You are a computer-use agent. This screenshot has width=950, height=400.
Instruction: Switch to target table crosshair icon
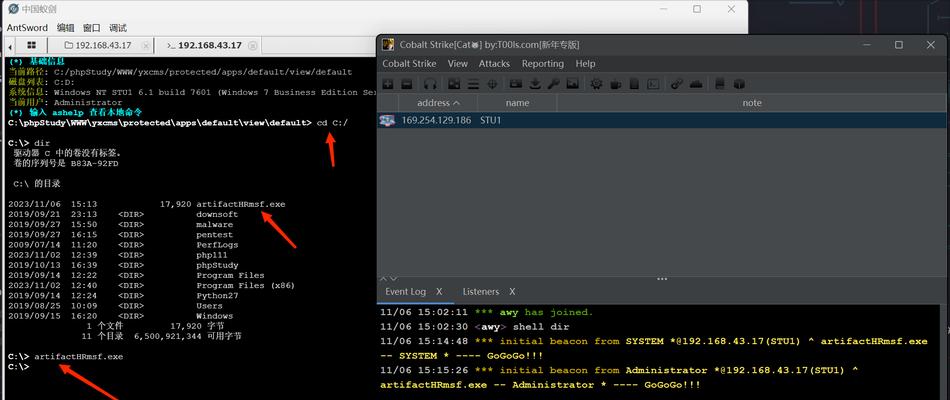click(493, 84)
